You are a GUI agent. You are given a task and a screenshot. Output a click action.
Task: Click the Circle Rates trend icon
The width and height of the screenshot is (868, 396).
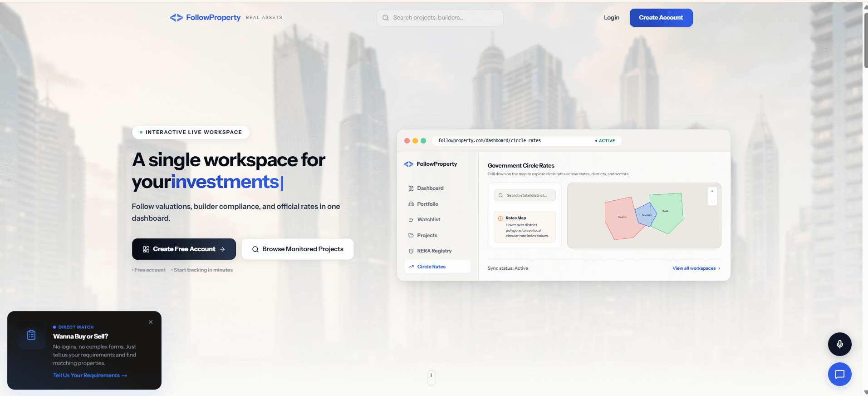pos(411,267)
